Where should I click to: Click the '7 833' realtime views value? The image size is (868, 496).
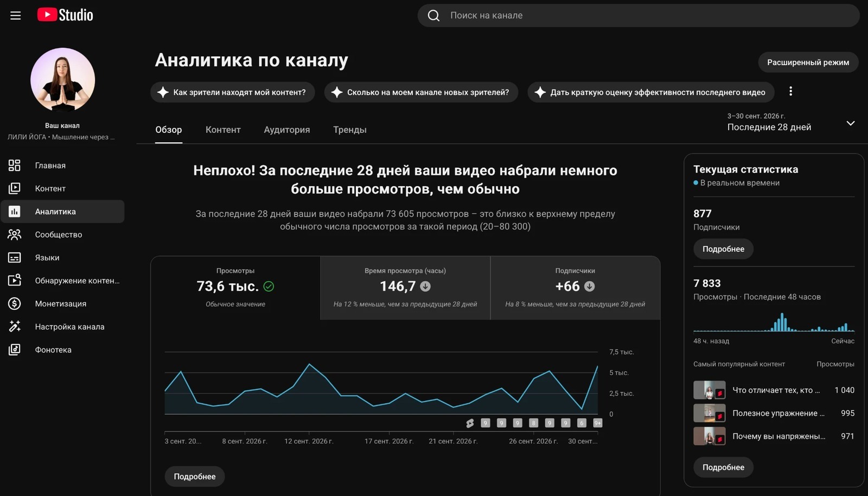707,283
